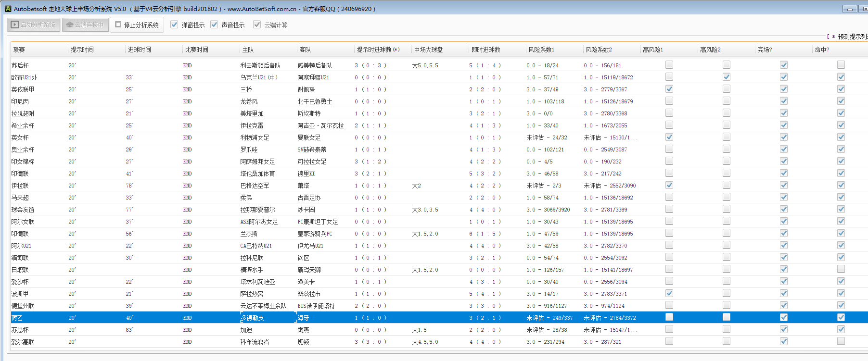Uncheck 高风险2 in the 乌克兰U21 row

coord(727,77)
